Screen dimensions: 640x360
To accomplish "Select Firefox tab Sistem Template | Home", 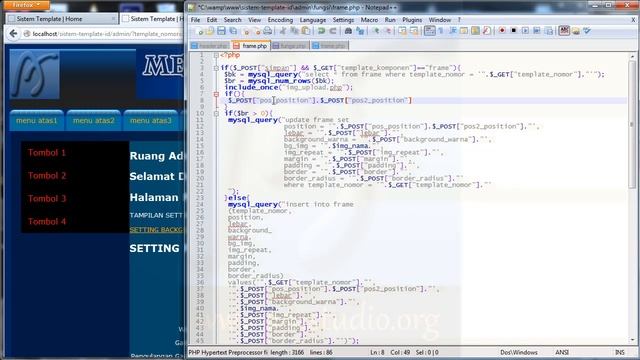I will [x=62, y=19].
